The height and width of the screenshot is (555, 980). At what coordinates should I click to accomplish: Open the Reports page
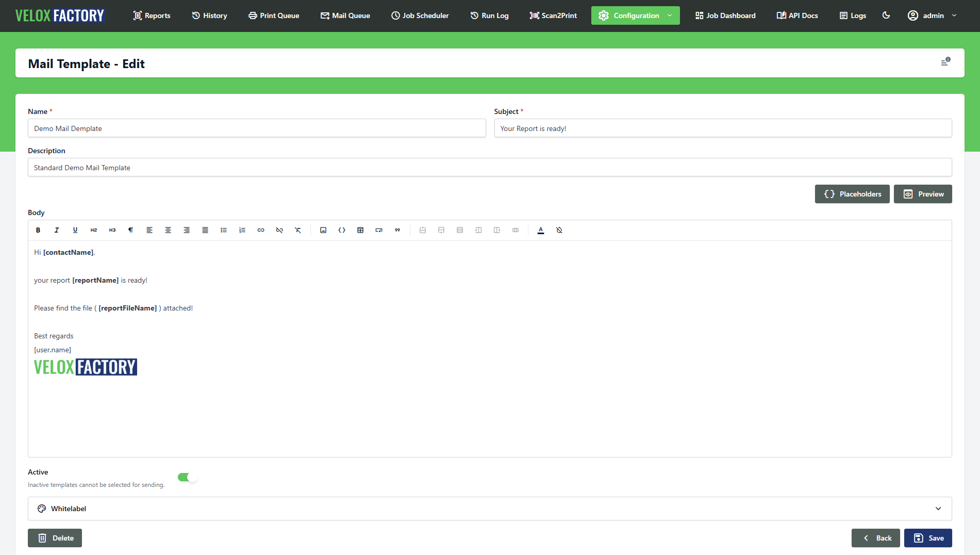pyautogui.click(x=152, y=15)
